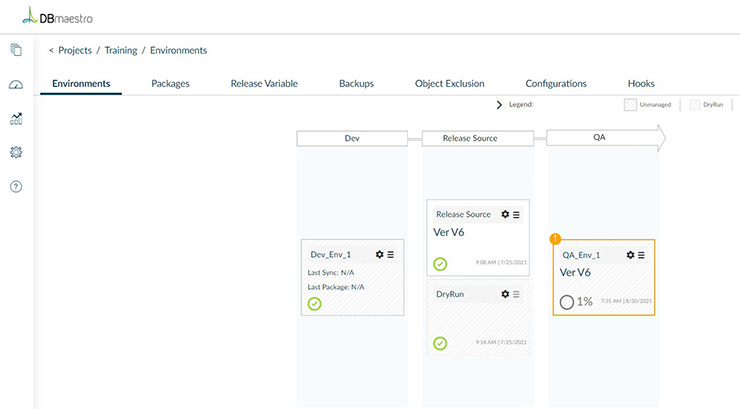Open the Release Source card hamburger menu
Viewport: 740px width, 409px height.
pyautogui.click(x=516, y=214)
